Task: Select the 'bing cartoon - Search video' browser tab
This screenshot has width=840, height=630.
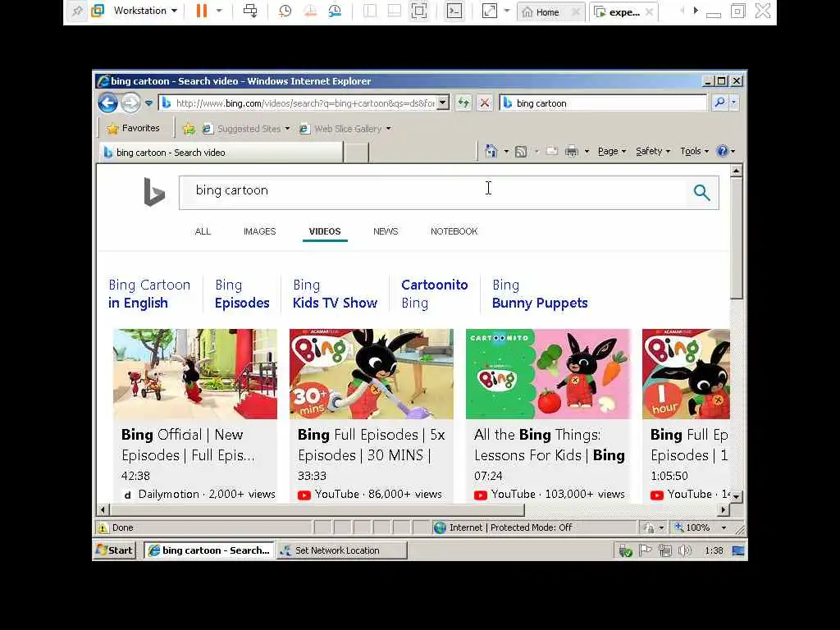Action: click(221, 153)
